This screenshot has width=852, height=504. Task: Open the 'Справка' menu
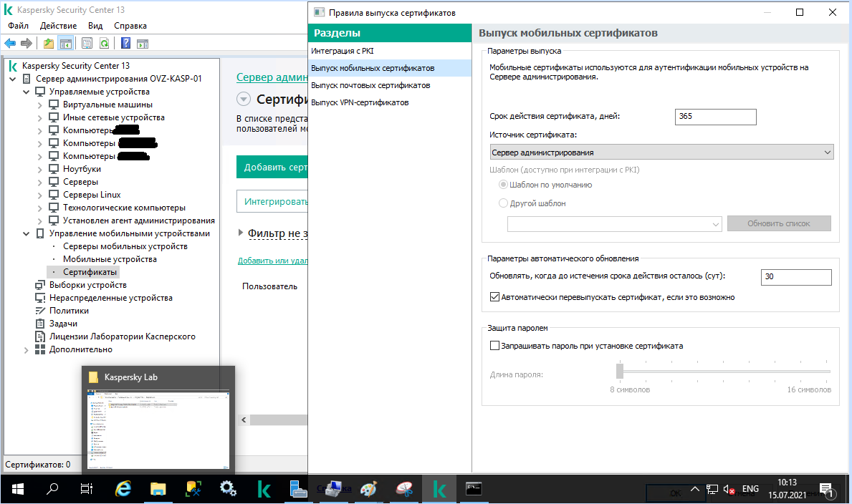(130, 26)
